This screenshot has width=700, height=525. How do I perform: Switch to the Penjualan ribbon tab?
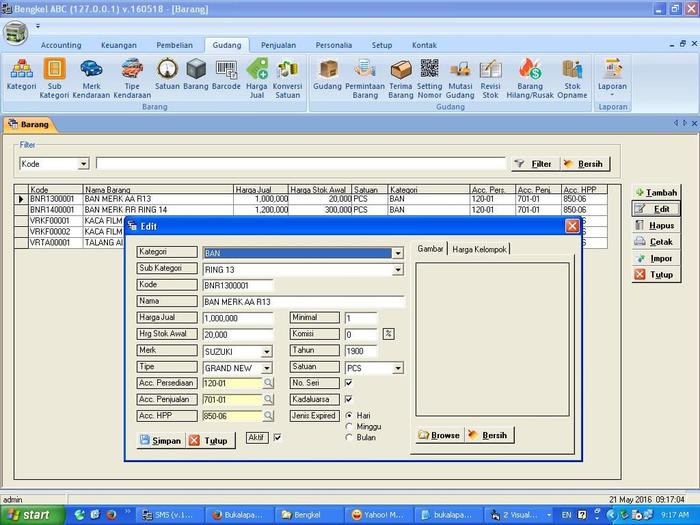pos(278,45)
